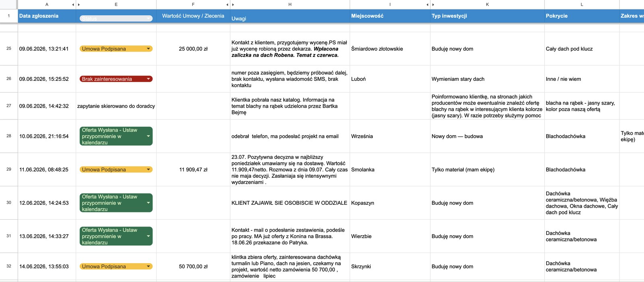Select row 26 by its row number
Screen dimensions: 644x282
pyautogui.click(x=9, y=79)
